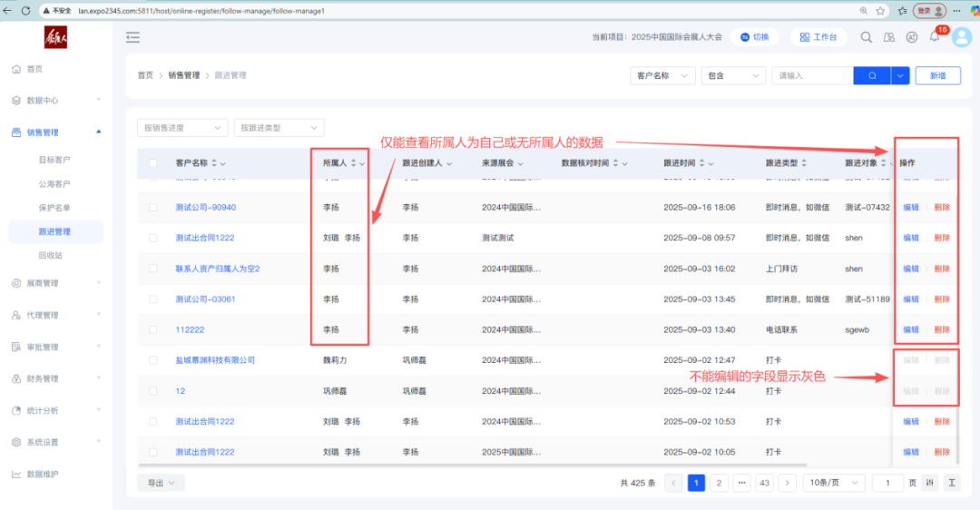Check the box for 测试公司-90940 row
This screenshot has width=980, height=510.
point(153,208)
